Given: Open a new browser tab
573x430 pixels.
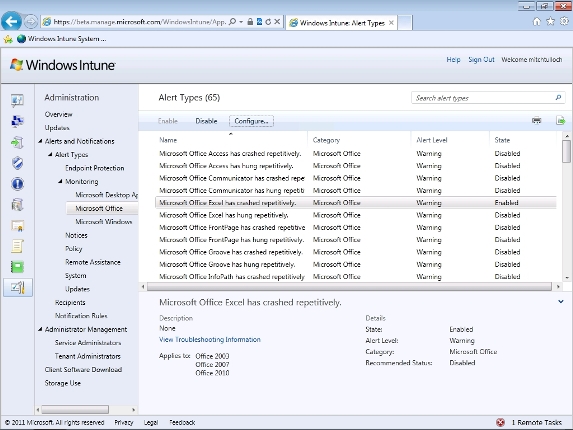Looking at the screenshot, I should coord(405,23).
